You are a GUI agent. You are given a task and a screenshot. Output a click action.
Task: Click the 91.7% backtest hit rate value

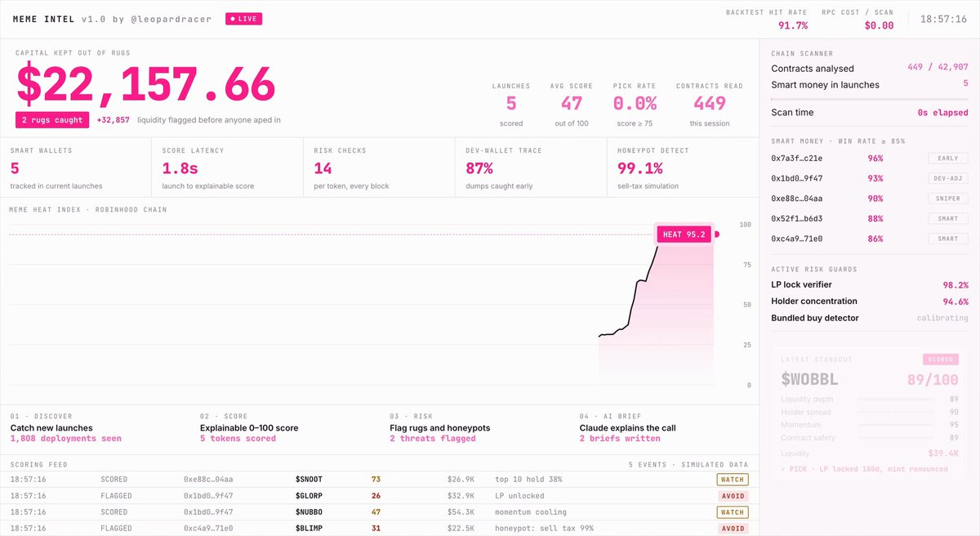792,25
